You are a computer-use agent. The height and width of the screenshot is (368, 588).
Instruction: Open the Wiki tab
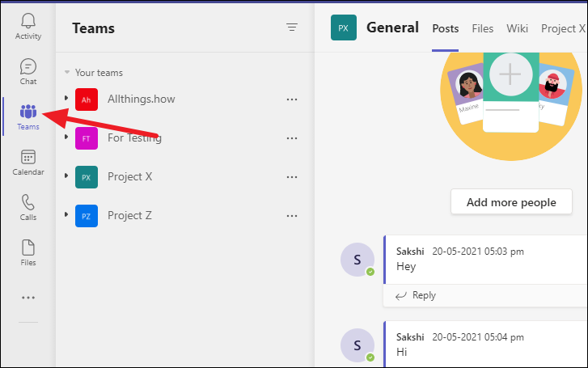click(517, 28)
